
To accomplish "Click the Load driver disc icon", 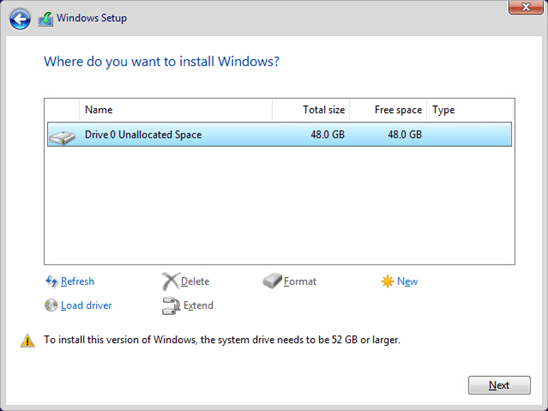I will [x=51, y=305].
